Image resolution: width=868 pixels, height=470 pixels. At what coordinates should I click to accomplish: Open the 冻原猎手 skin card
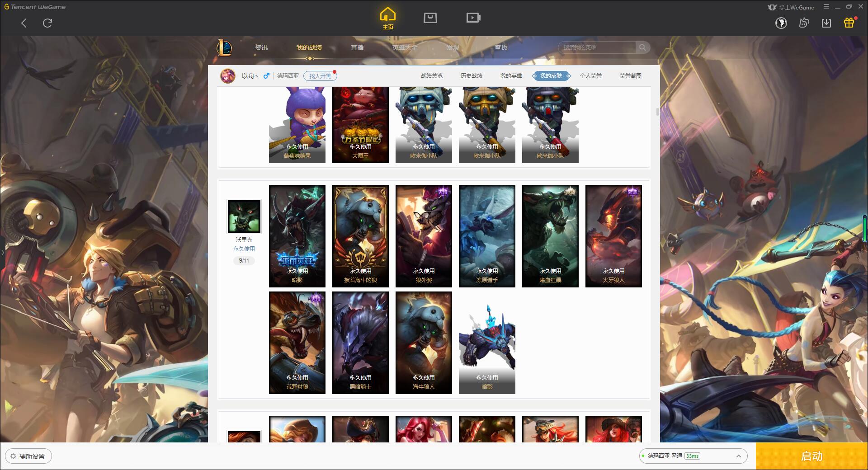[487, 236]
